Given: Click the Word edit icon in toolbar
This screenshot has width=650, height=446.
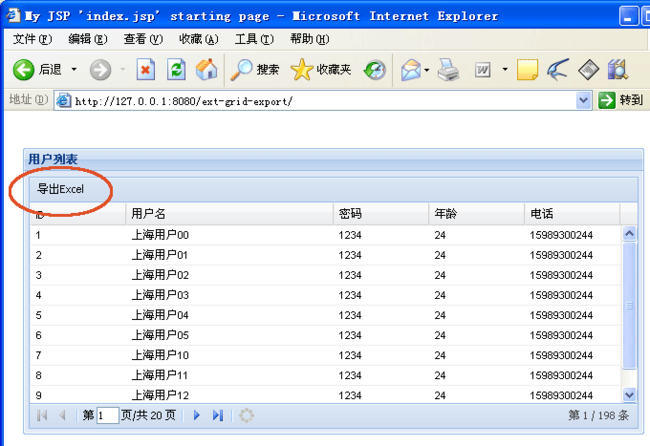Looking at the screenshot, I should click(x=483, y=70).
